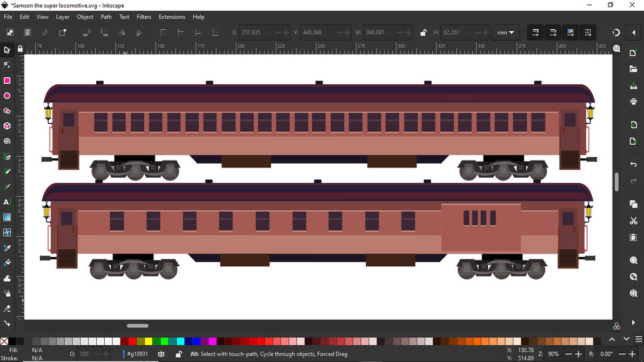Screen dimensions: 644x362
Task: Select the Mesh gradient tool
Action: (7, 232)
